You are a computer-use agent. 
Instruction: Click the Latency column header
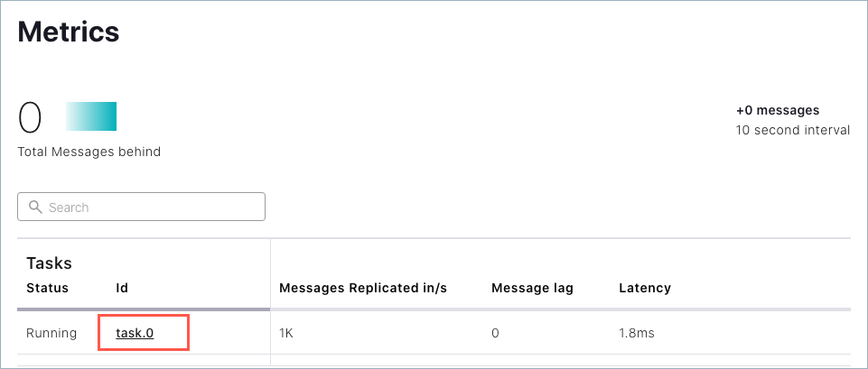(x=645, y=288)
